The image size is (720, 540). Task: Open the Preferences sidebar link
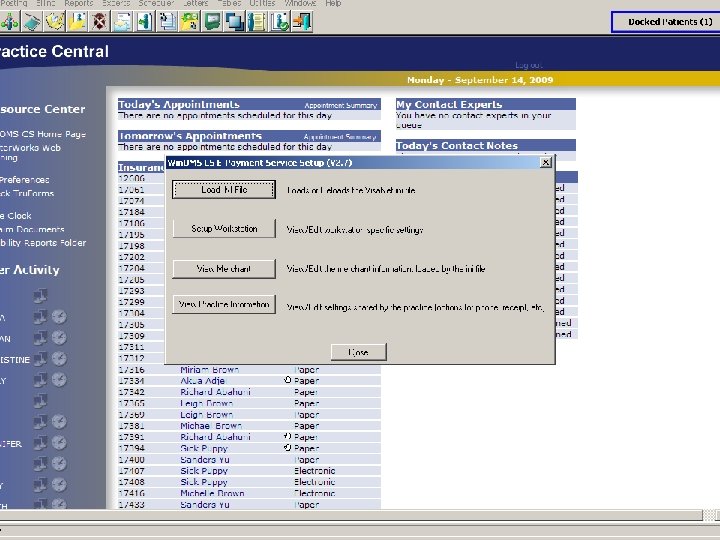pyautogui.click(x=24, y=180)
